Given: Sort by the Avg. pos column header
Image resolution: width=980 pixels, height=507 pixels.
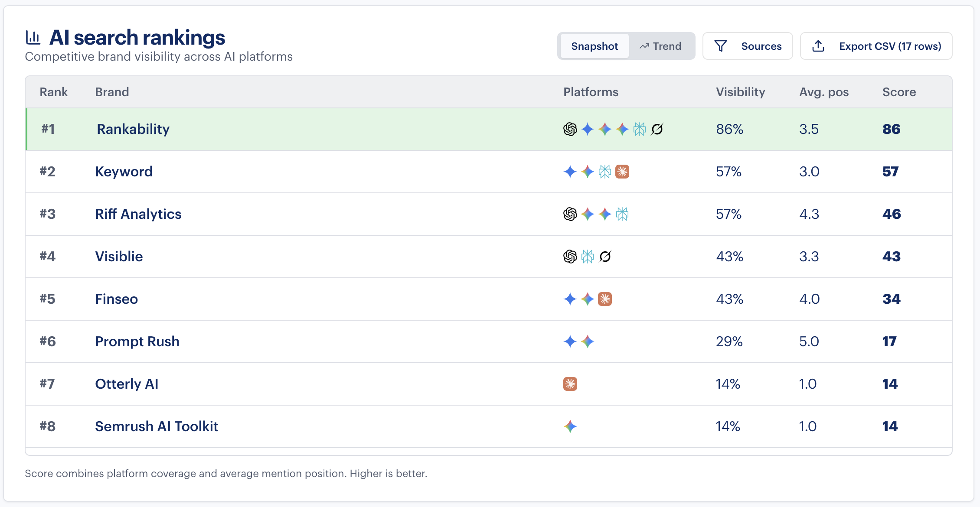Looking at the screenshot, I should [824, 92].
